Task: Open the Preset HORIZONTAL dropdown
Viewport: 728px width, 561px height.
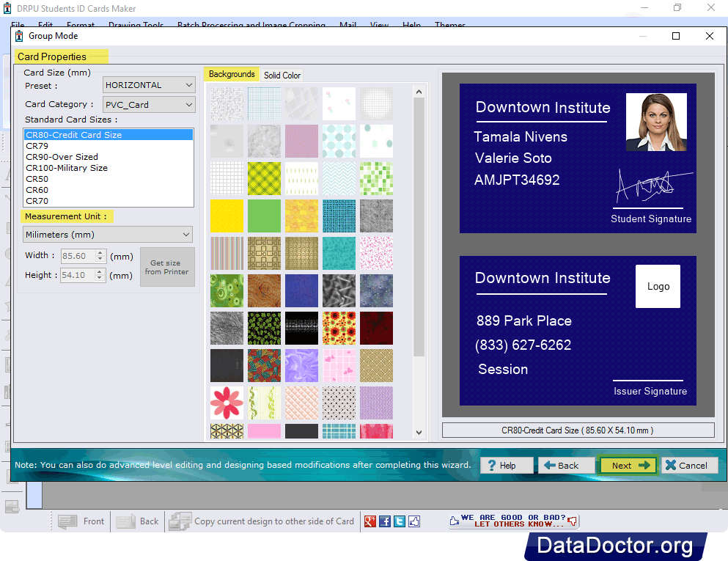Action: coord(149,85)
